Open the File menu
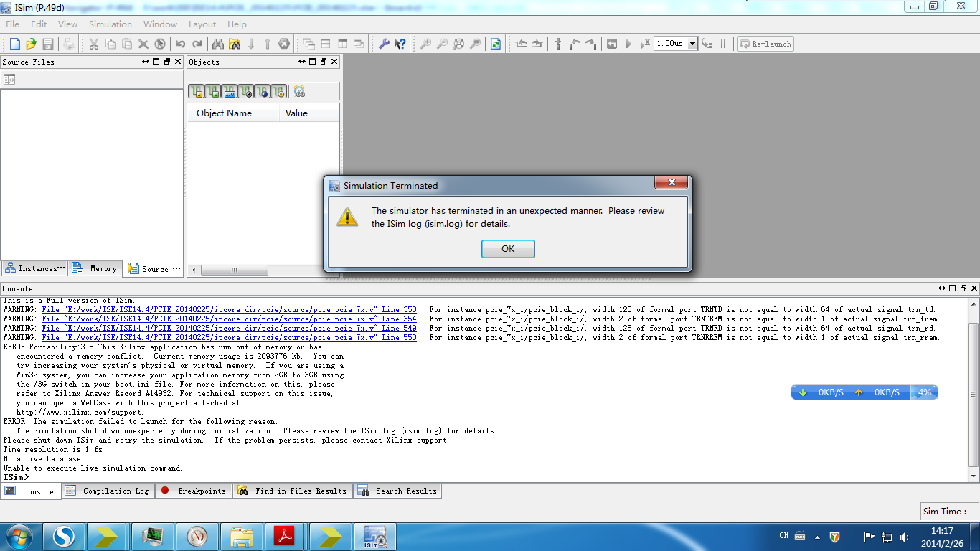 tap(13, 24)
